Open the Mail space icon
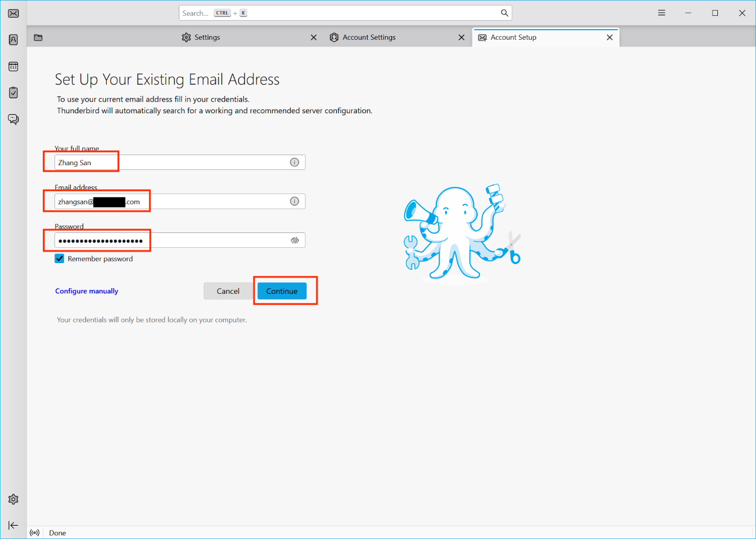The width and height of the screenshot is (756, 539). [13, 13]
